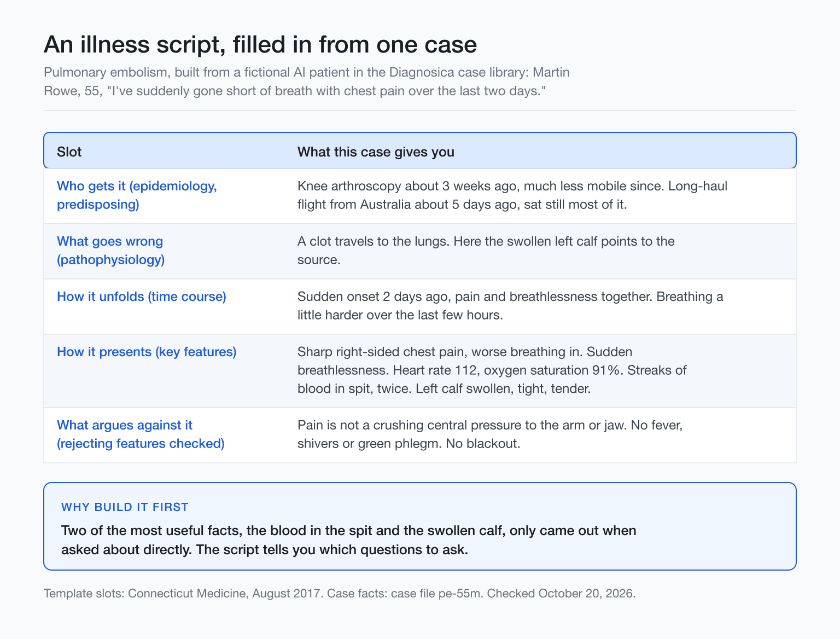
Task: Click the 'A clot travels to the lungs' text
Action: point(486,251)
